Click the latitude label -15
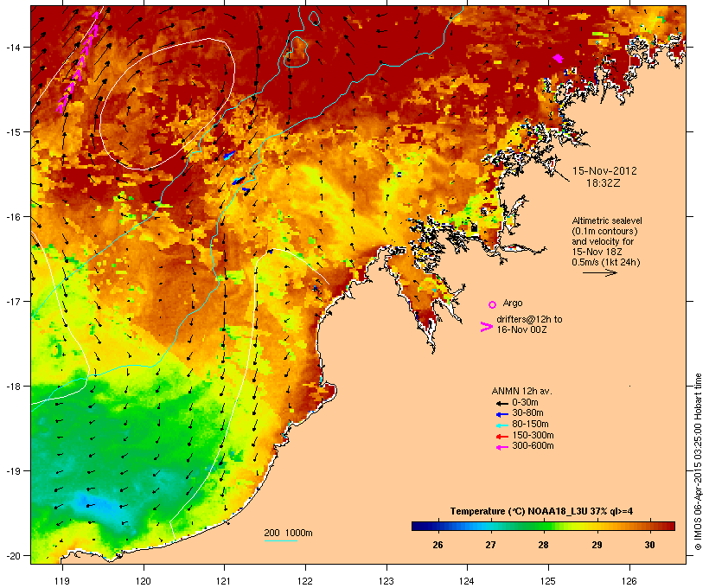 click(13, 132)
